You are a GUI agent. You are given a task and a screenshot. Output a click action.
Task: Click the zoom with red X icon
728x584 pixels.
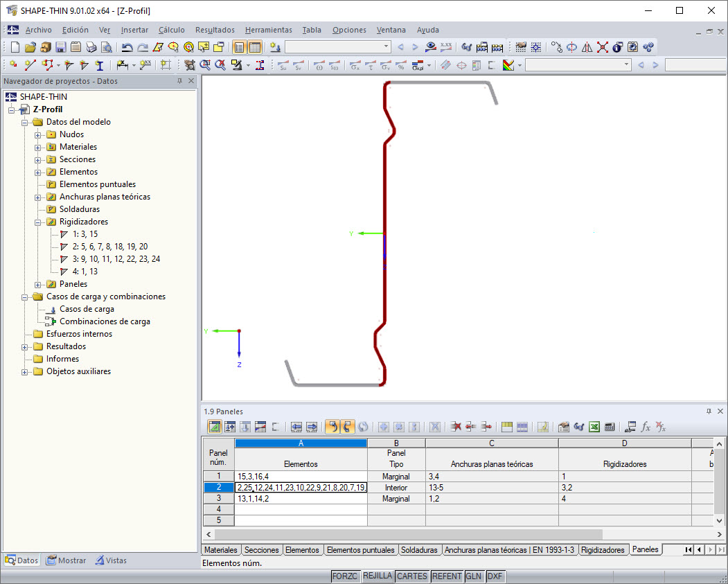220,65
